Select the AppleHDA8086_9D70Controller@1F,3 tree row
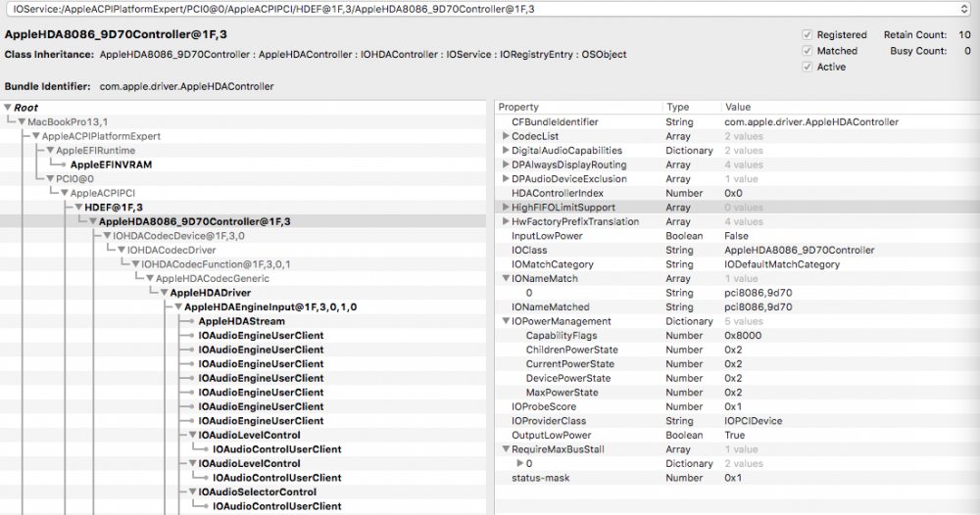This screenshot has height=515, width=980. point(242,221)
